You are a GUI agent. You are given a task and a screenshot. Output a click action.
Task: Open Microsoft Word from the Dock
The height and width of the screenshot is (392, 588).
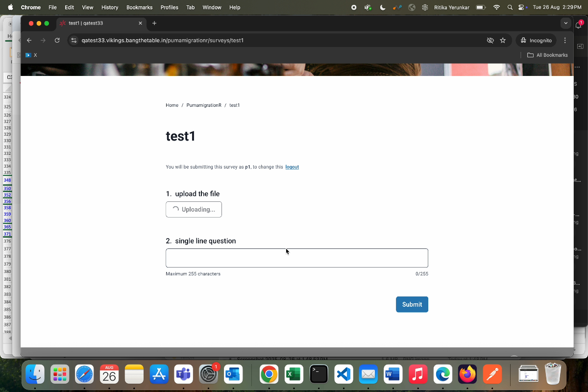(x=393, y=375)
